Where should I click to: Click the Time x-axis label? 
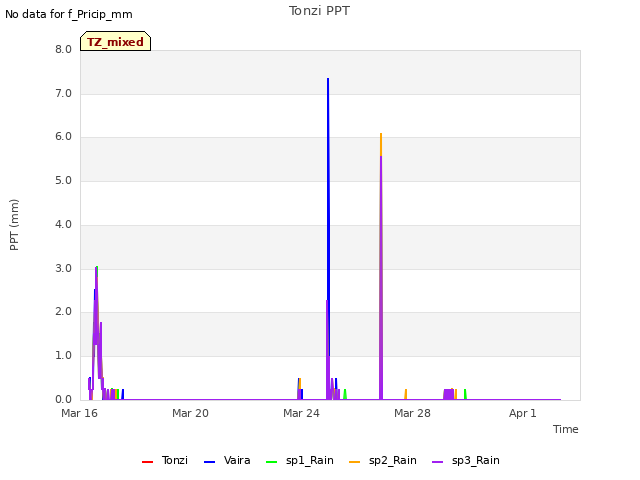pos(566,429)
